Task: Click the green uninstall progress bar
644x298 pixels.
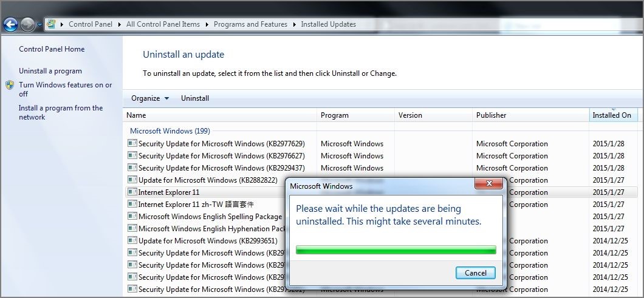Action: [396, 250]
